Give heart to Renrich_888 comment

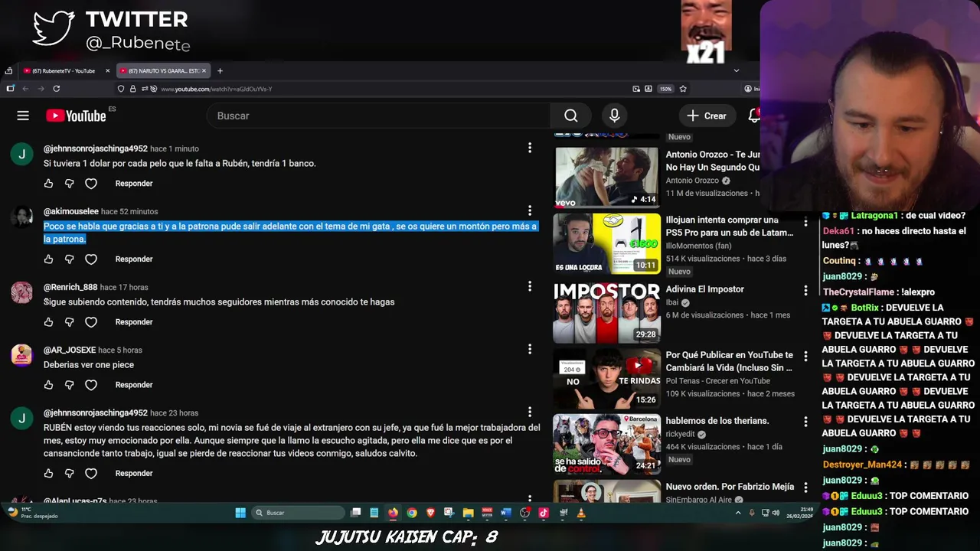[x=91, y=322]
